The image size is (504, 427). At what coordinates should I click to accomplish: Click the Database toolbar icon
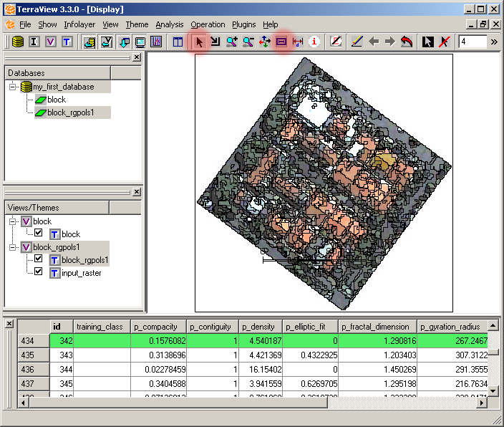coord(17,42)
